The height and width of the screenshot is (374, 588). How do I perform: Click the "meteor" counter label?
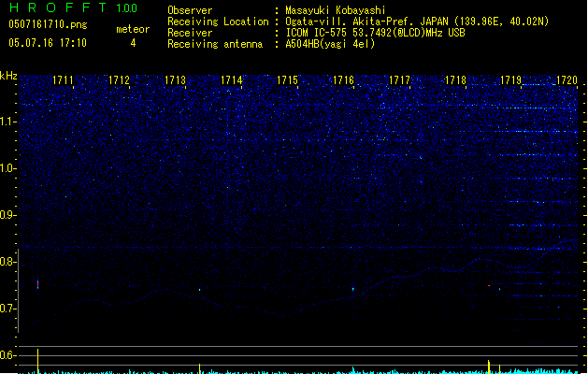[x=133, y=29]
